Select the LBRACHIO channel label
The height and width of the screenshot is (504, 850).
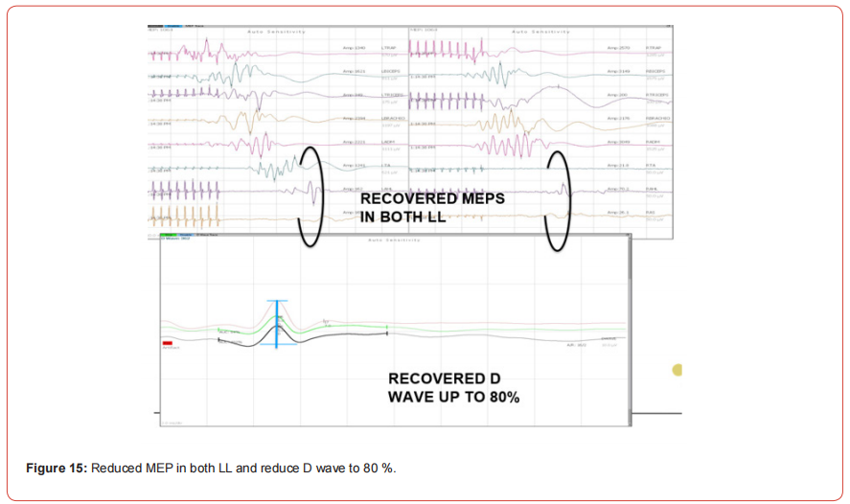(x=393, y=118)
